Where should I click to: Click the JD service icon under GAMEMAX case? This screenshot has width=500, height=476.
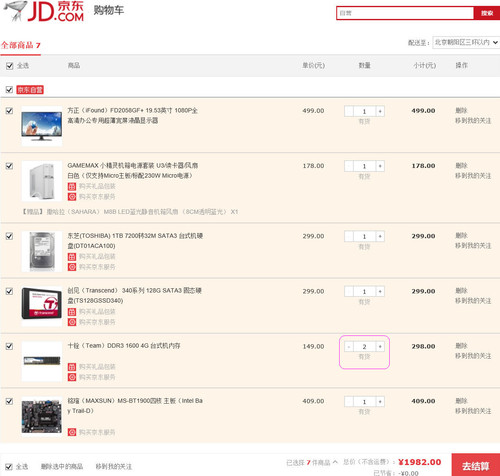pos(72,197)
